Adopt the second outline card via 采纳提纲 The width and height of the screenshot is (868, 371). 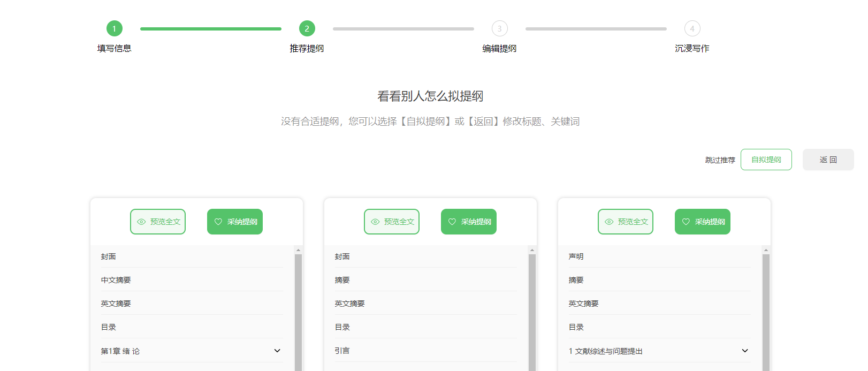469,222
